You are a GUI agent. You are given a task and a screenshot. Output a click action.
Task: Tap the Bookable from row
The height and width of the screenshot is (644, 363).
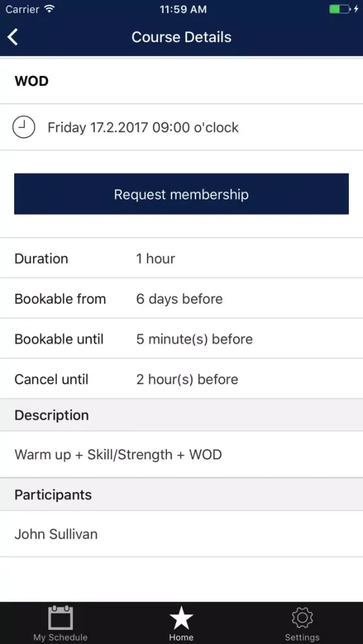pyautogui.click(x=181, y=299)
